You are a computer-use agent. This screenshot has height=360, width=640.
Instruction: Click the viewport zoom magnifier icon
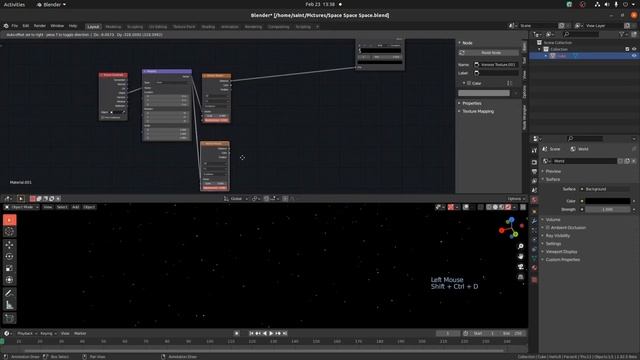(x=520, y=247)
